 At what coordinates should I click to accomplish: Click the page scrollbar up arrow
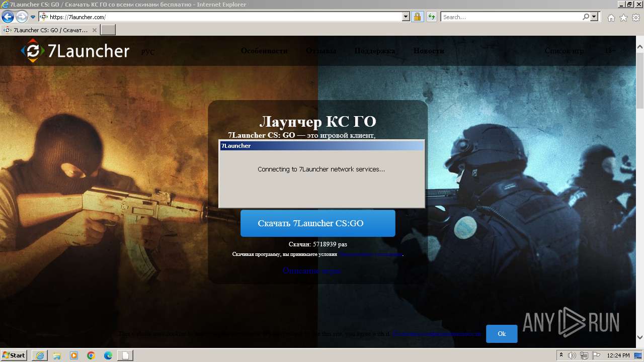click(x=640, y=48)
